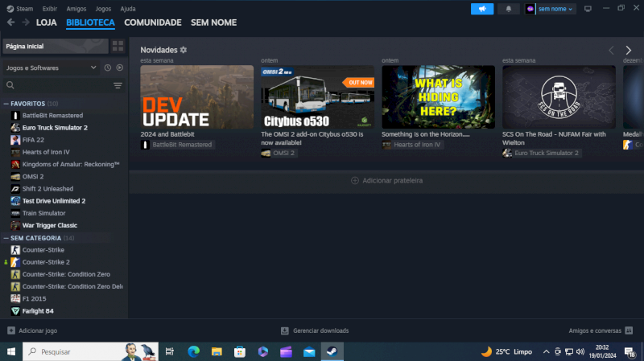Select Train Simulator entry
This screenshot has height=361, width=644.
43,213
